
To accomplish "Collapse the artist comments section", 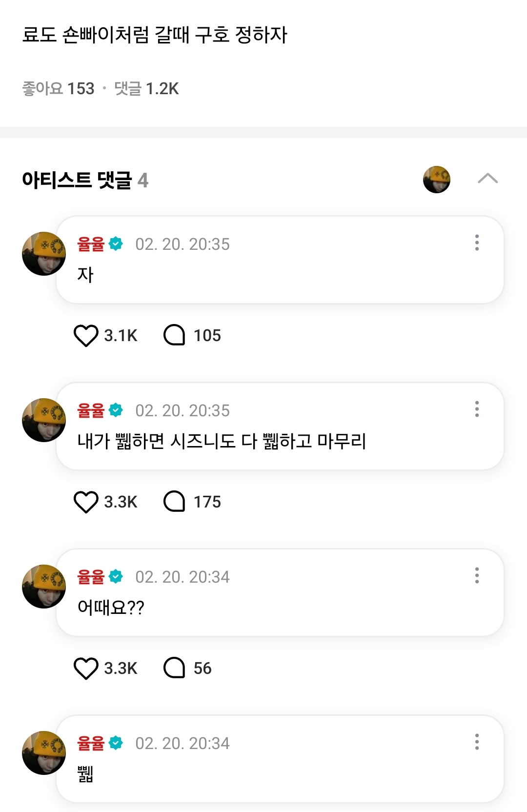I will (487, 179).
